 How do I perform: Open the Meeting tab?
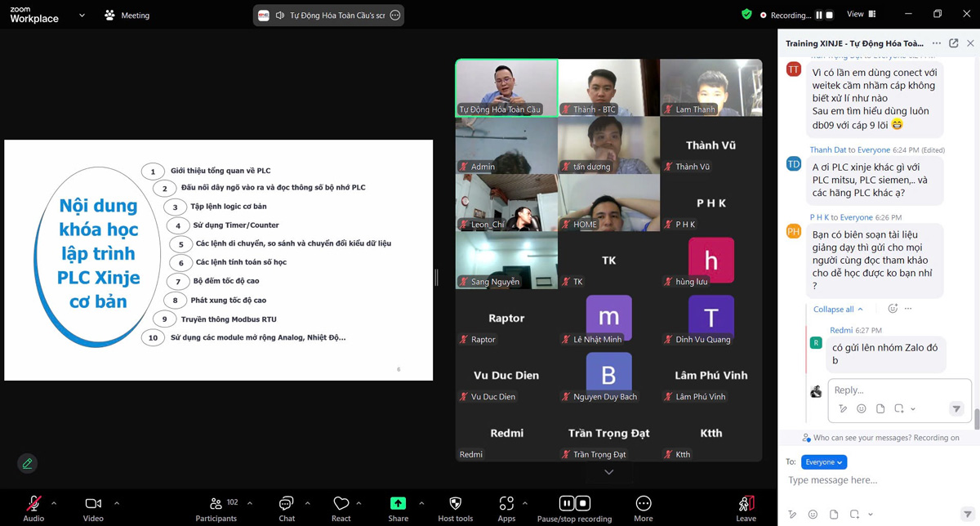point(127,16)
